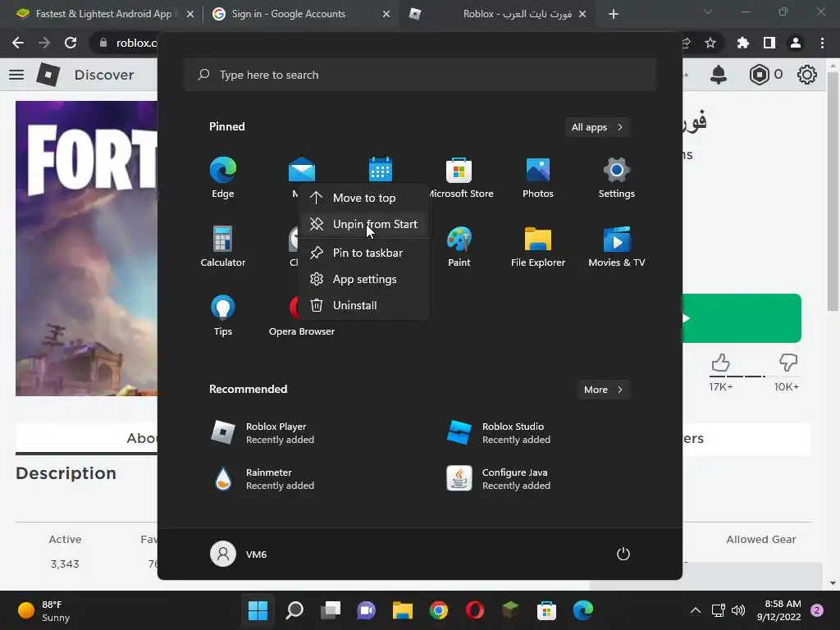Open Configure Java recommended item
Screen dimensions: 840x630
(498, 479)
